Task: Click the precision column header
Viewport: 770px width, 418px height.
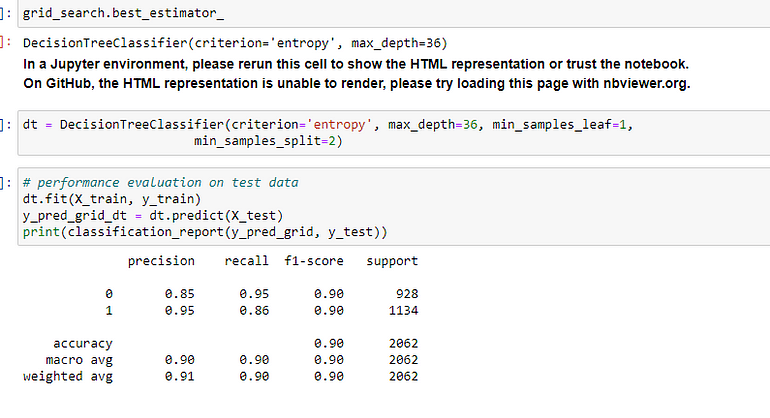Action: coord(161,261)
